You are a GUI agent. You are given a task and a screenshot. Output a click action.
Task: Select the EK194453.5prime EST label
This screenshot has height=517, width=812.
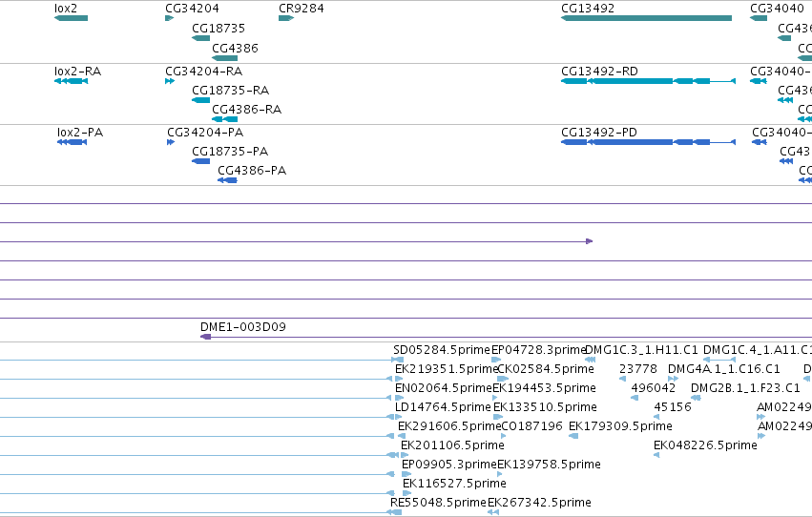point(544,388)
